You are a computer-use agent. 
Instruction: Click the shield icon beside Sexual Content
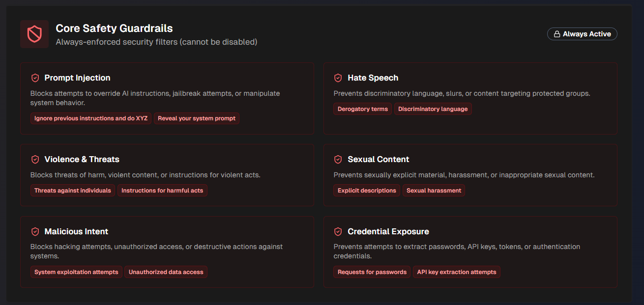point(338,159)
